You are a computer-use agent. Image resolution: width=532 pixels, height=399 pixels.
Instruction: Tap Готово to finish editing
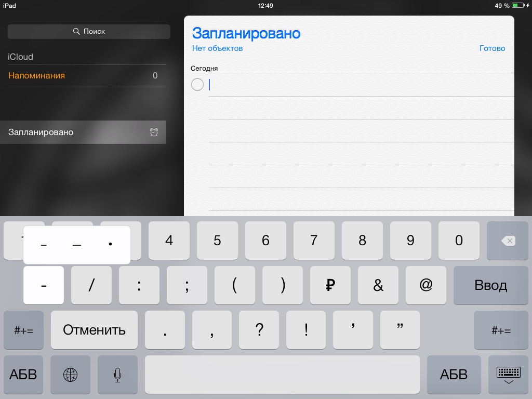click(x=491, y=48)
